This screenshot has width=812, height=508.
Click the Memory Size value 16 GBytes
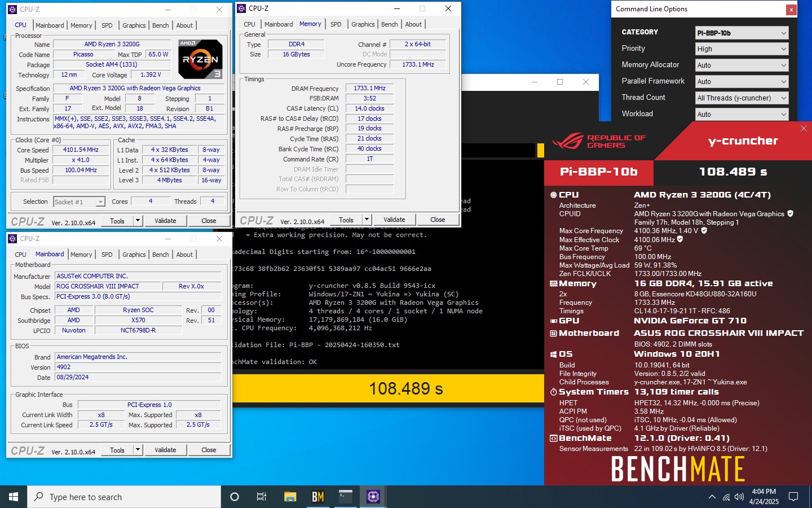tap(296, 54)
